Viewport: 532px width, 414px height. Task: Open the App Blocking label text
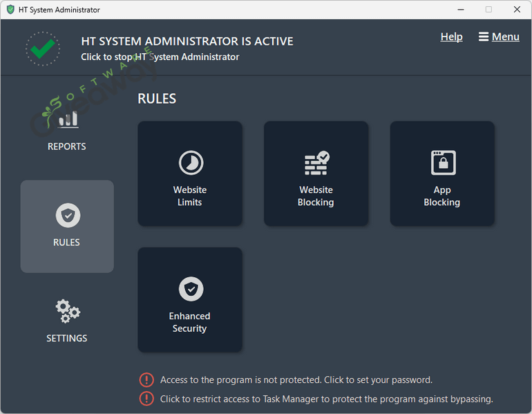pos(441,196)
